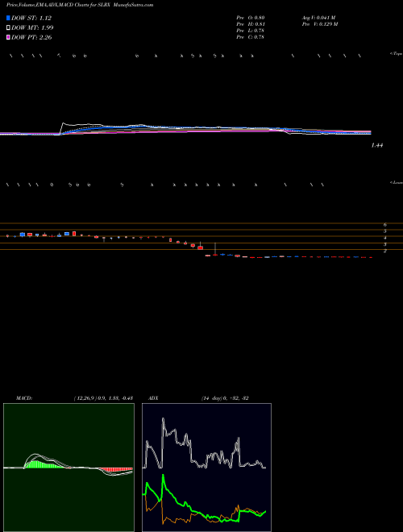The image size is (403, 532).
Task: Click the '<Lows' row label
Action: coord(397,182)
